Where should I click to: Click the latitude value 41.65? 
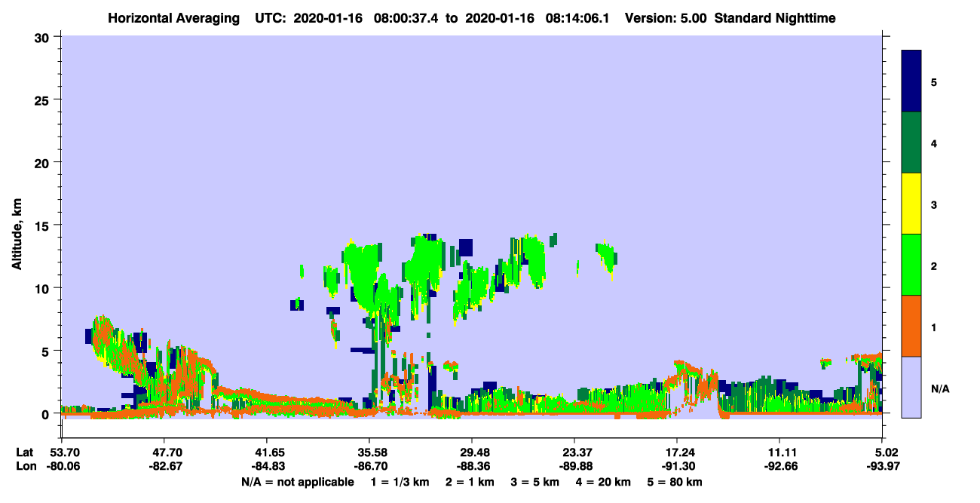click(267, 452)
